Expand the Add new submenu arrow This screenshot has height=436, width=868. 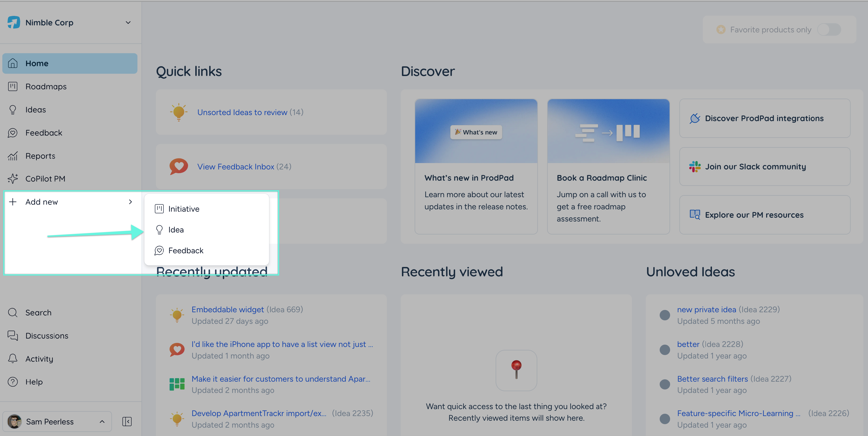click(x=130, y=202)
